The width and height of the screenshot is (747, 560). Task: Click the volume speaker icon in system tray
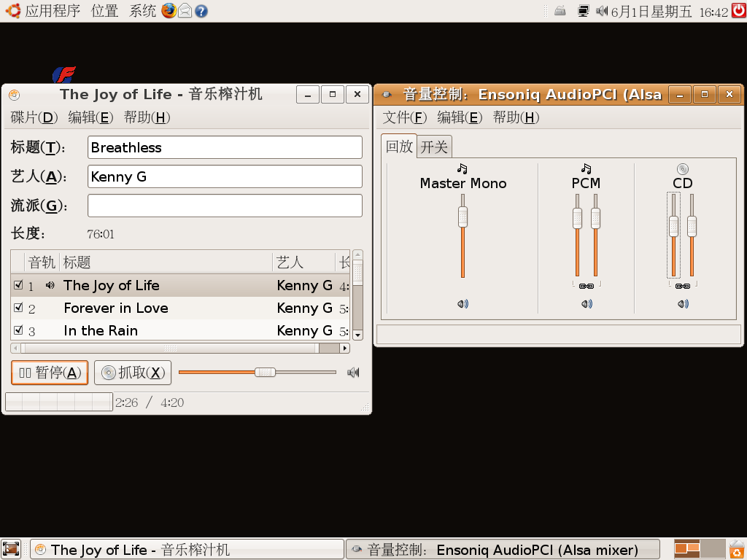click(602, 10)
